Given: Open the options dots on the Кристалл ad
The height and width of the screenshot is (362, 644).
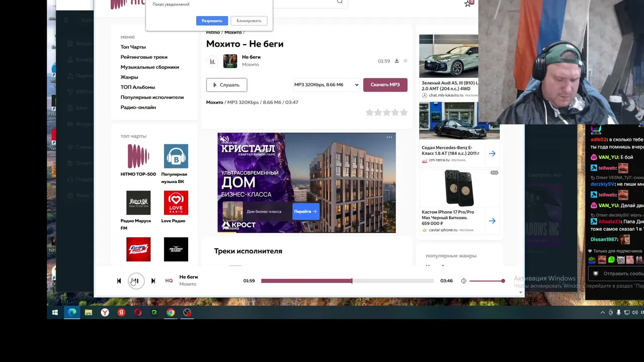Looking at the screenshot, I should coord(389,137).
